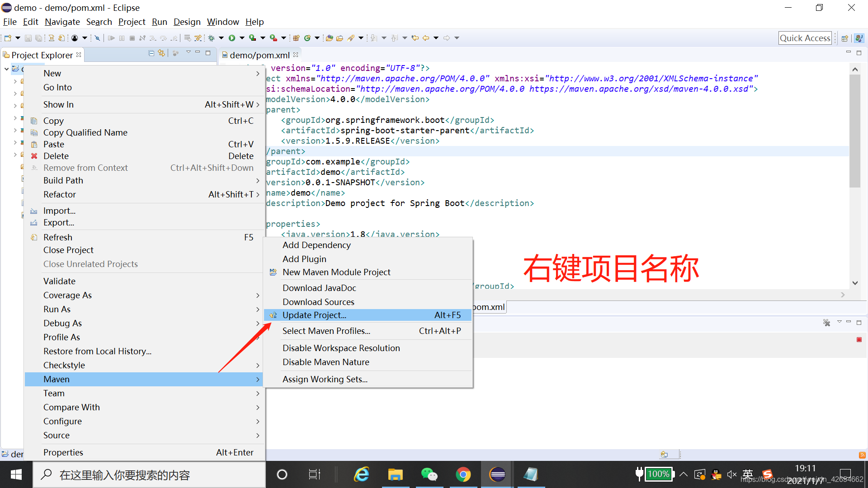Open the Run button dropdown arrow

(242, 38)
